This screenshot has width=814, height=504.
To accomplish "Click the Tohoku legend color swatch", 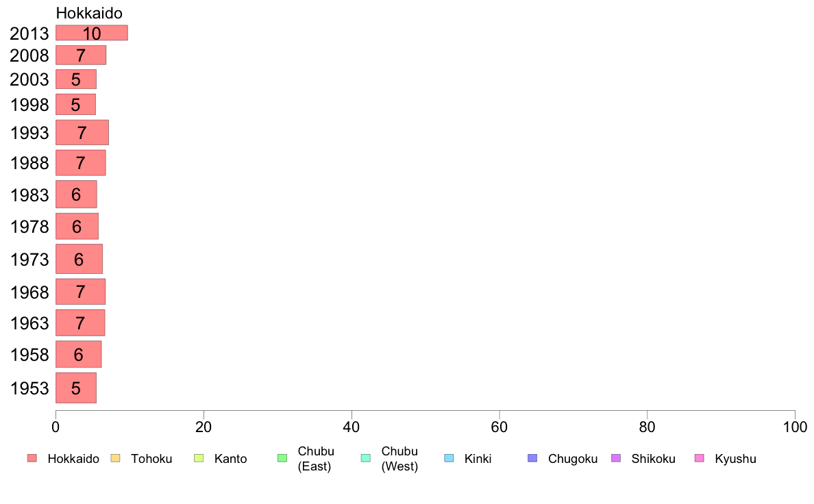I will point(115,458).
